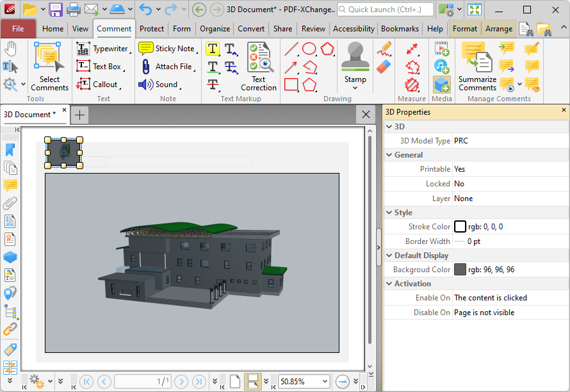Switch to the View tab
Viewport: 570px width, 392px height.
coord(80,29)
